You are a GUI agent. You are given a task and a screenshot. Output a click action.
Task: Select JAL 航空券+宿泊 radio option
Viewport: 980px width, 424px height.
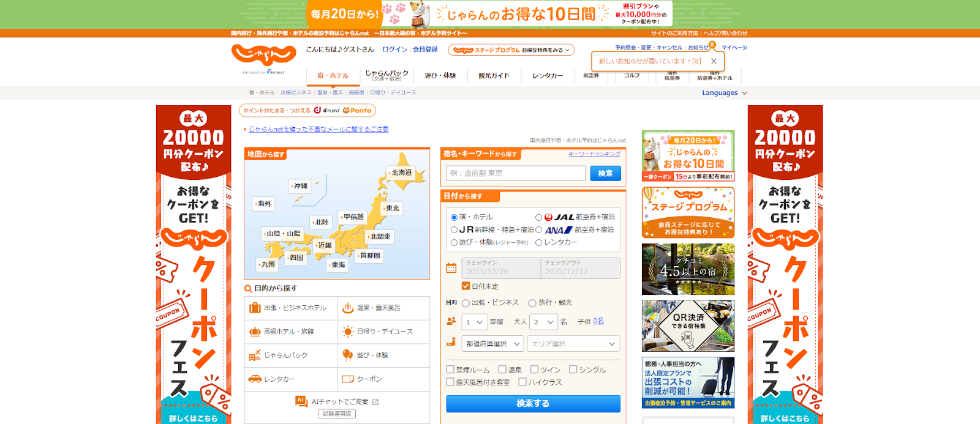(539, 217)
